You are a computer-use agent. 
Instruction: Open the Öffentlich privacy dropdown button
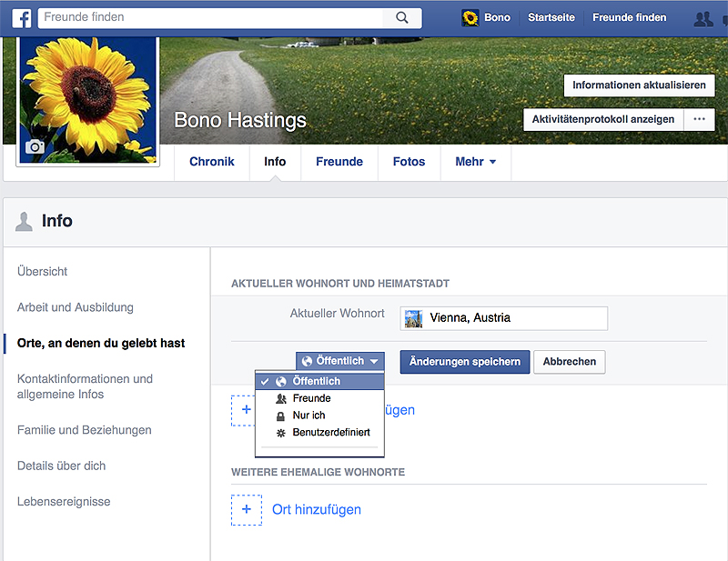339,361
